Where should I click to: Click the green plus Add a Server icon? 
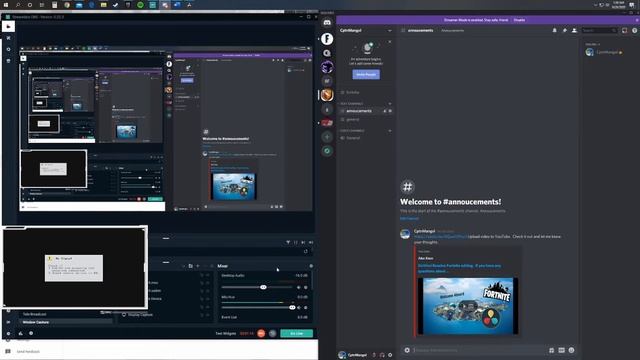click(327, 137)
